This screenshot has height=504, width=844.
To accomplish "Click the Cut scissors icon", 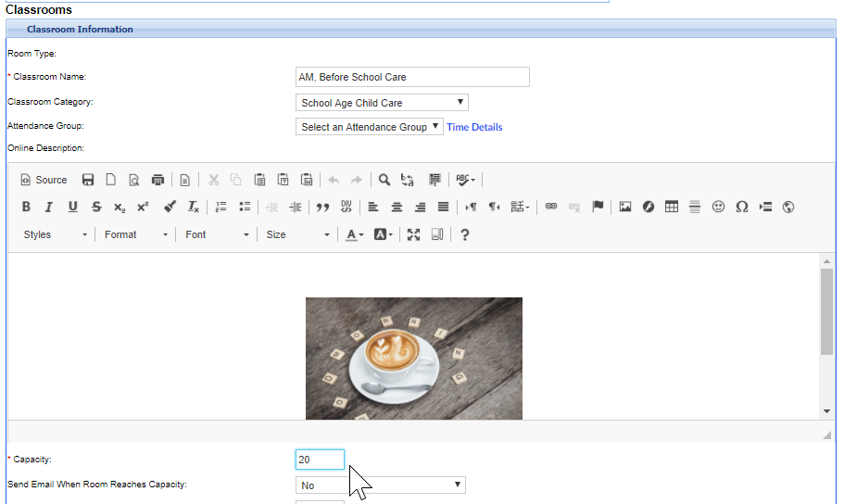I will point(214,180).
